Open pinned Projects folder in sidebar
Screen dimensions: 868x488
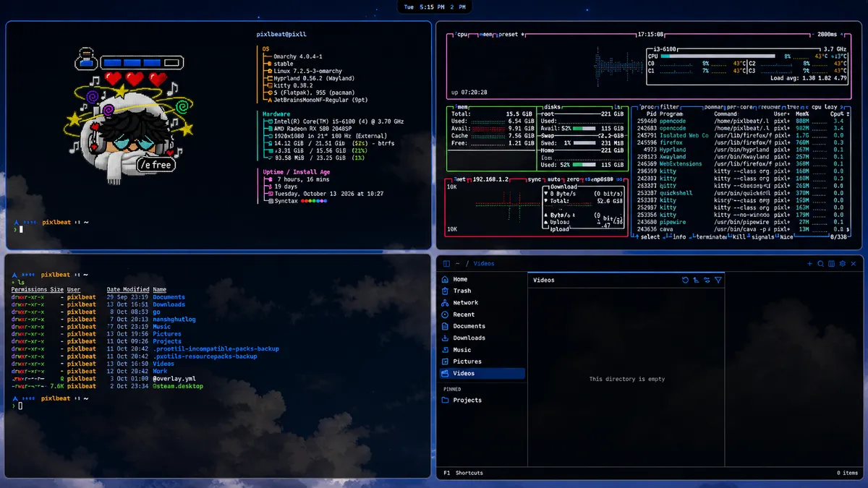pos(482,400)
